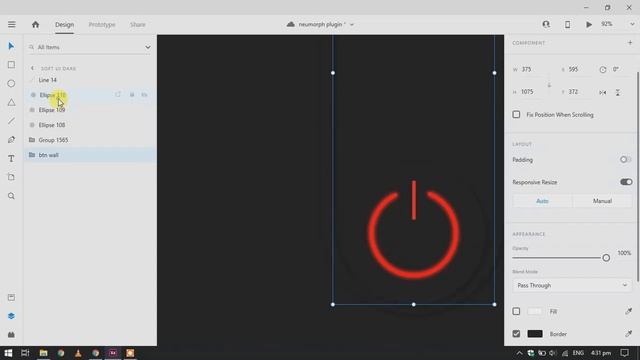
Task: Toggle the Responsive Resize switch
Action: 626,182
